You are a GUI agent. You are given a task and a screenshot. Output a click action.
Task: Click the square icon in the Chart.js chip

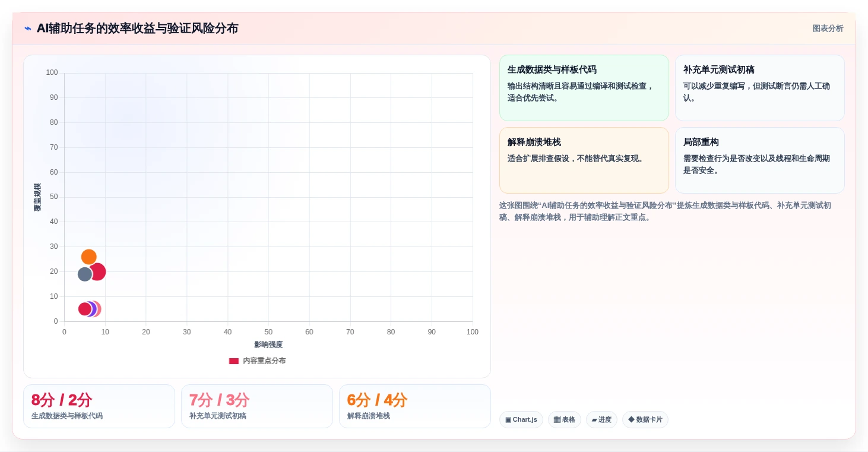508,419
